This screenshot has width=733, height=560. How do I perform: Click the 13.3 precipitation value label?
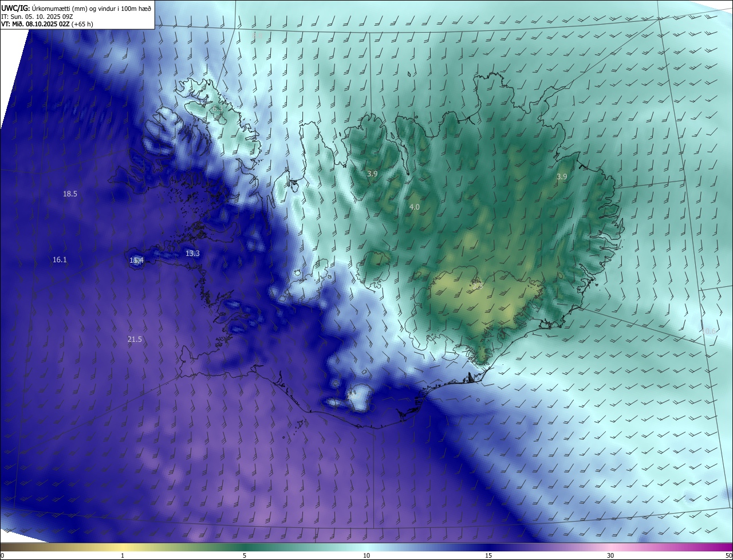(192, 253)
